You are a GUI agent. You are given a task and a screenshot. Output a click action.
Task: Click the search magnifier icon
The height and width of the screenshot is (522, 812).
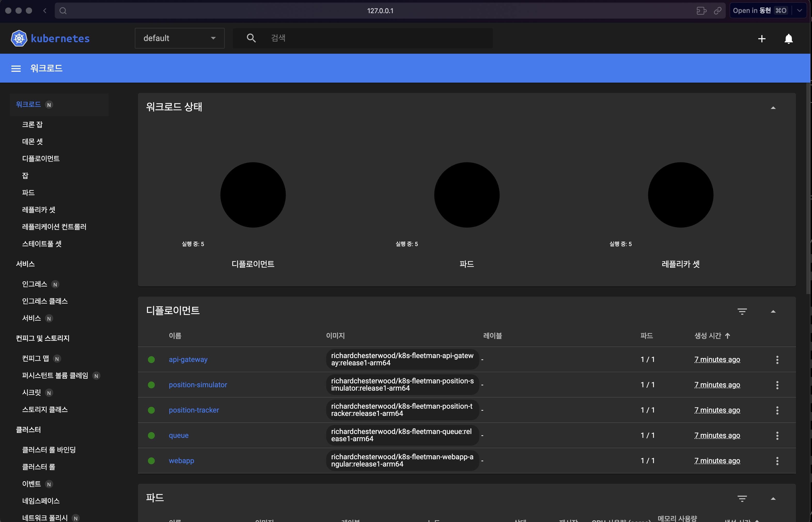click(251, 38)
